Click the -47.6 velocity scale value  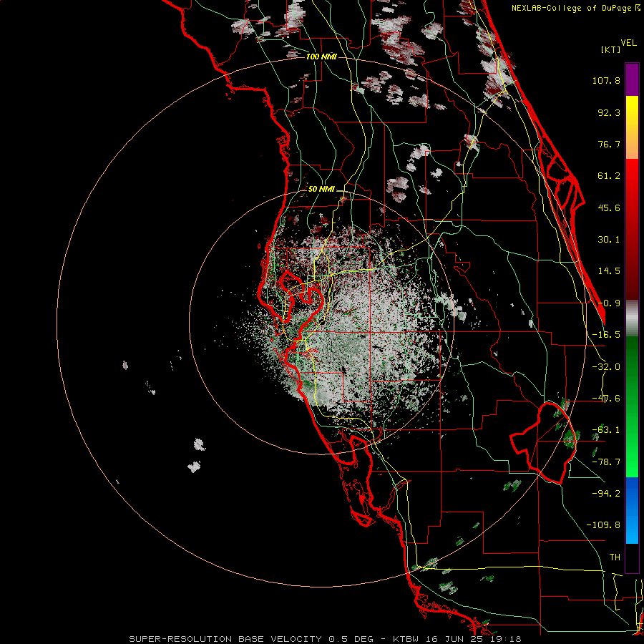pos(606,399)
